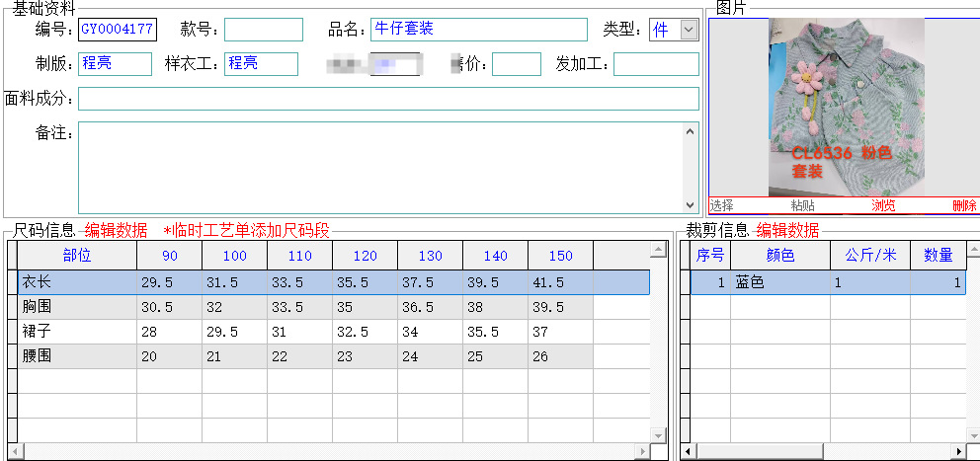
Task: Click the 样衣工 field containing 程亮
Action: [x=261, y=64]
